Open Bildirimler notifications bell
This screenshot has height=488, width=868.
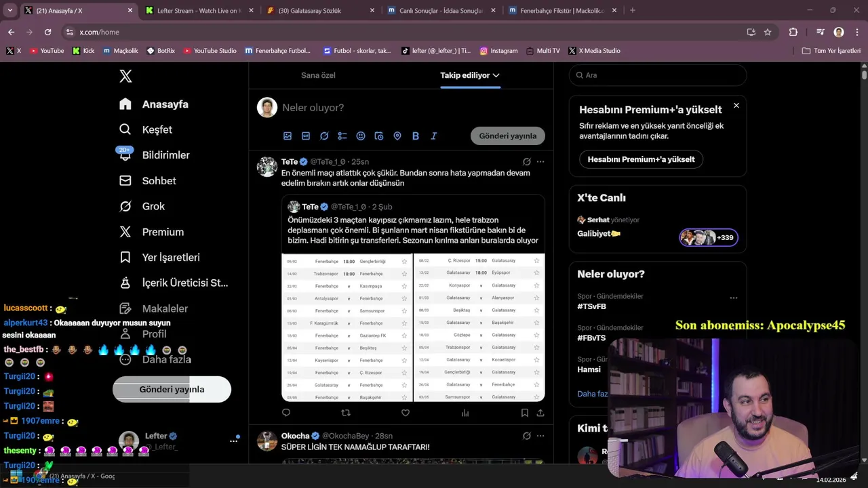[154, 155]
